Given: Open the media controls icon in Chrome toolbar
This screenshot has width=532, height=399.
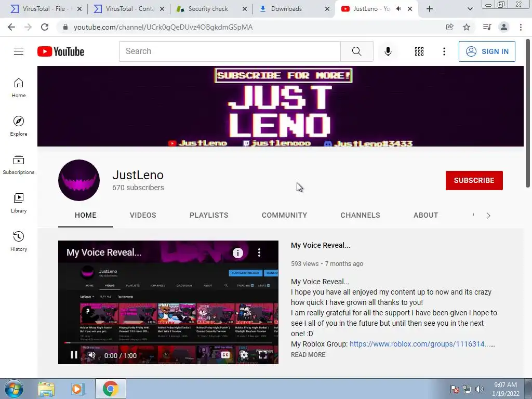Looking at the screenshot, I should 487,27.
